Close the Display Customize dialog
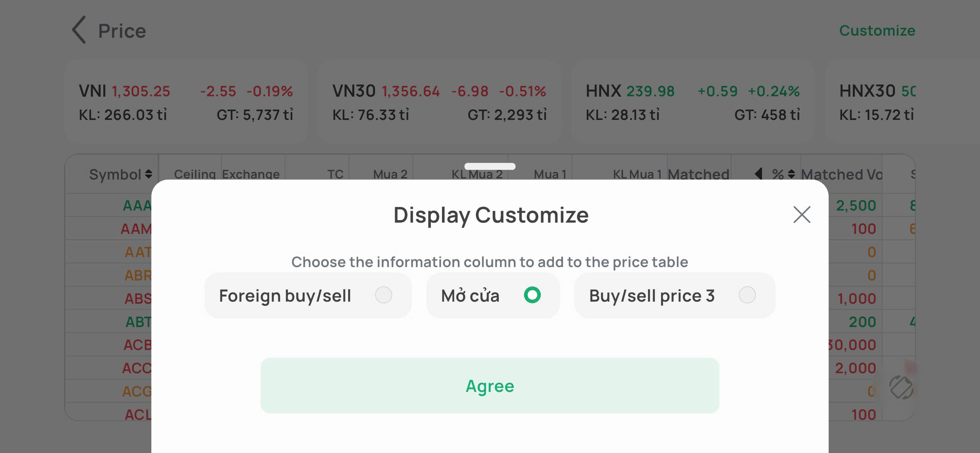This screenshot has width=980, height=453. (x=801, y=215)
